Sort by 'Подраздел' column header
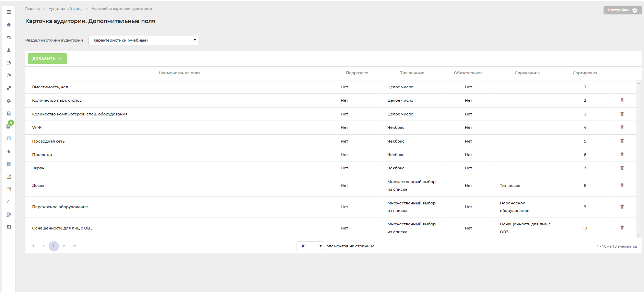 [x=357, y=73]
